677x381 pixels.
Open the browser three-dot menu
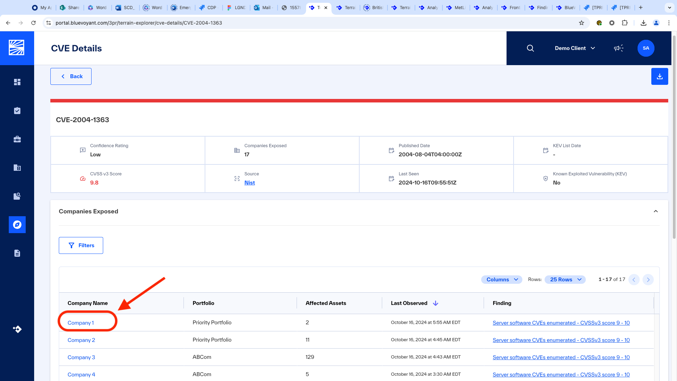tap(669, 23)
